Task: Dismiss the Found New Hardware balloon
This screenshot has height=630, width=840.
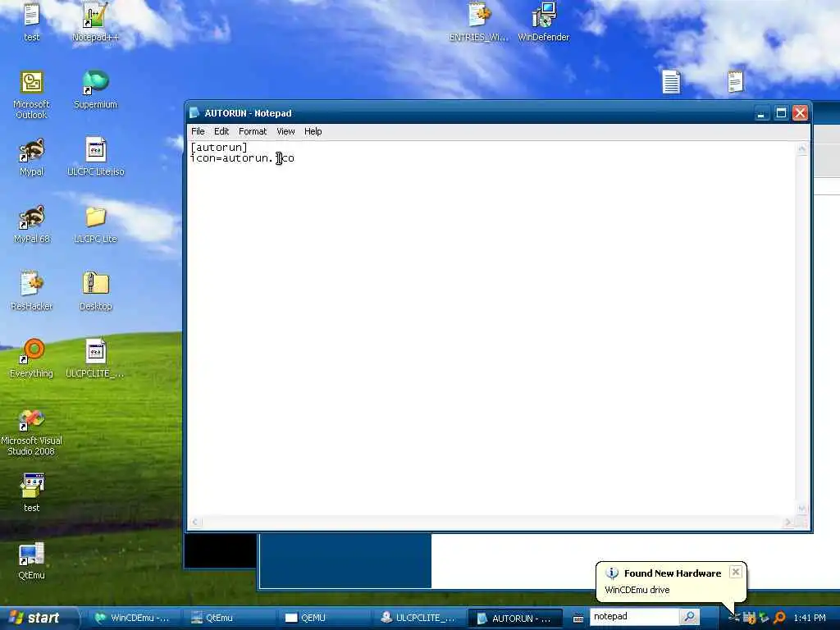Action: click(x=736, y=572)
